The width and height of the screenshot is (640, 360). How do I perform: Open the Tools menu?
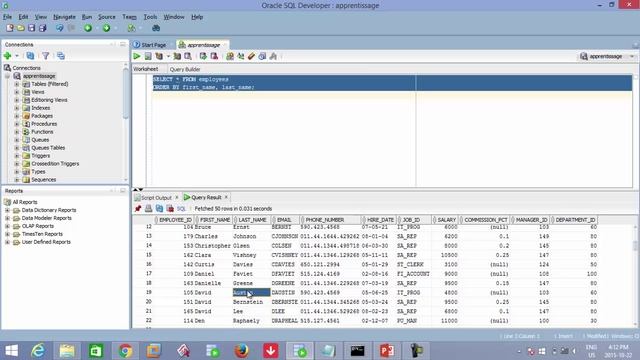[150, 17]
